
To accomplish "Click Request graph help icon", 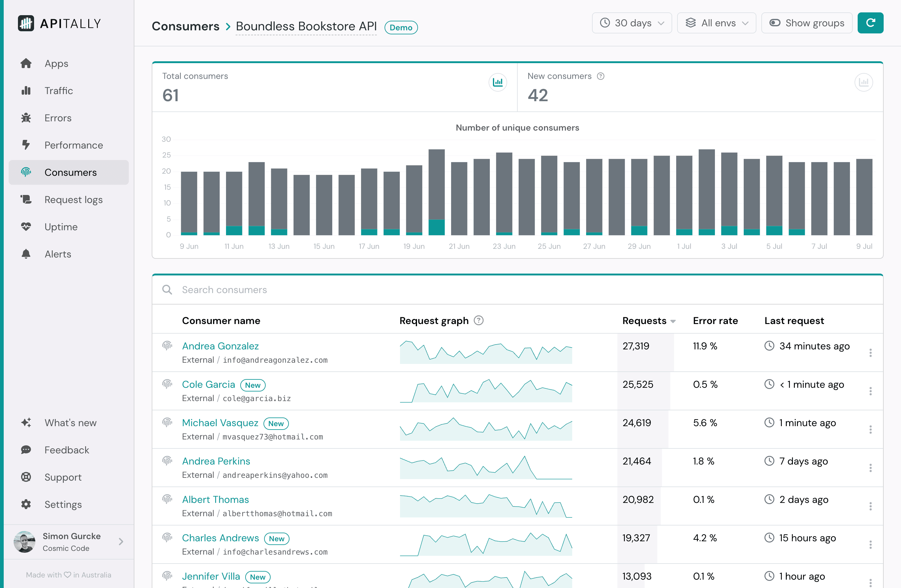I will click(x=478, y=321).
